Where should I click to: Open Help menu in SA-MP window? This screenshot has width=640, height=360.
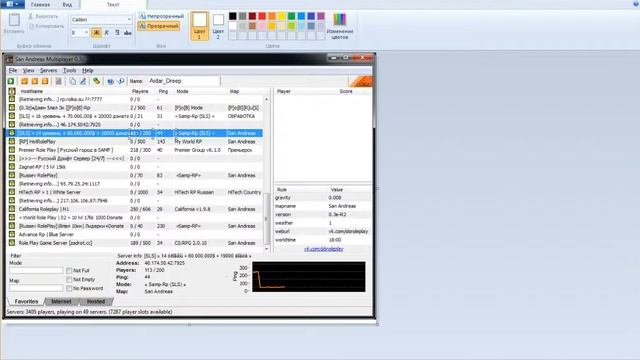tap(87, 71)
